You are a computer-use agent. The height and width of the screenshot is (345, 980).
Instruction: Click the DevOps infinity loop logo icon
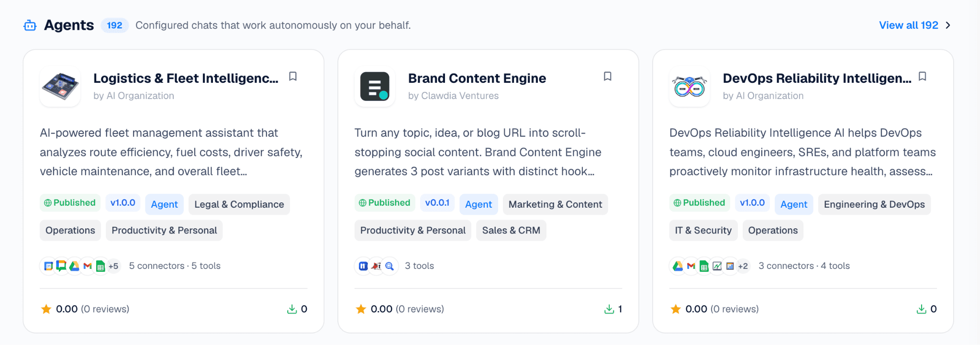690,87
